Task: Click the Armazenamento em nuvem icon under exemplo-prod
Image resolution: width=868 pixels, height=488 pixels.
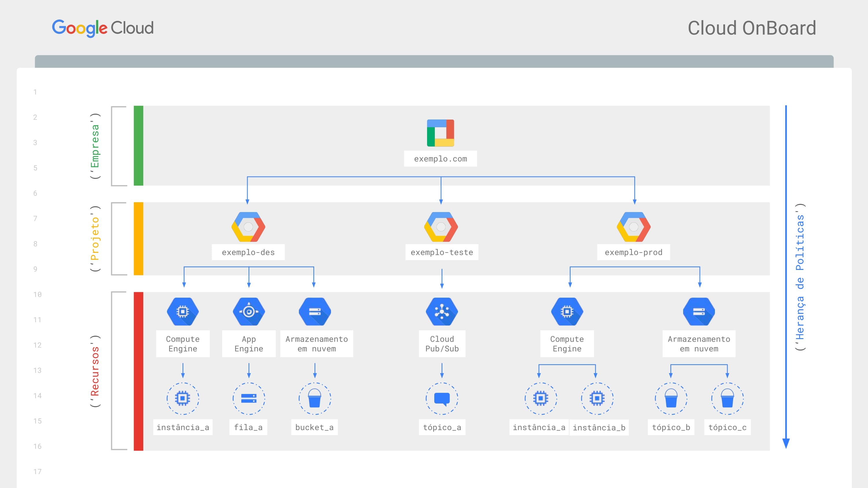Action: click(x=699, y=312)
